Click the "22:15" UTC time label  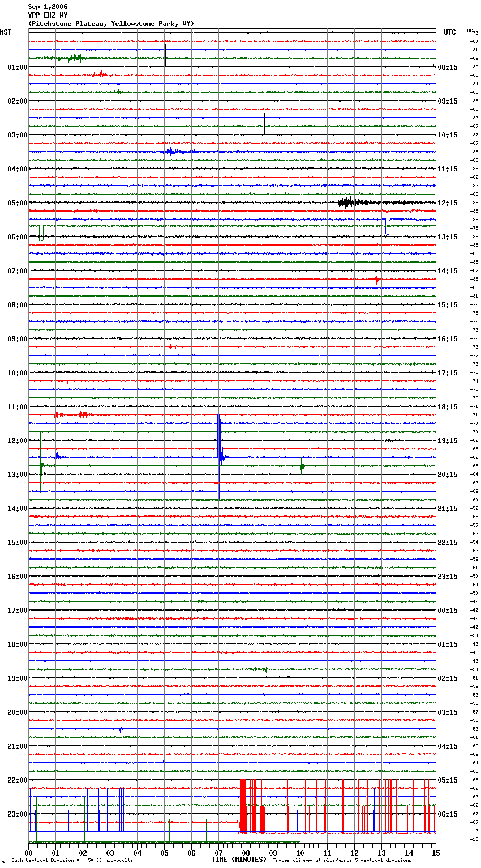tap(448, 543)
